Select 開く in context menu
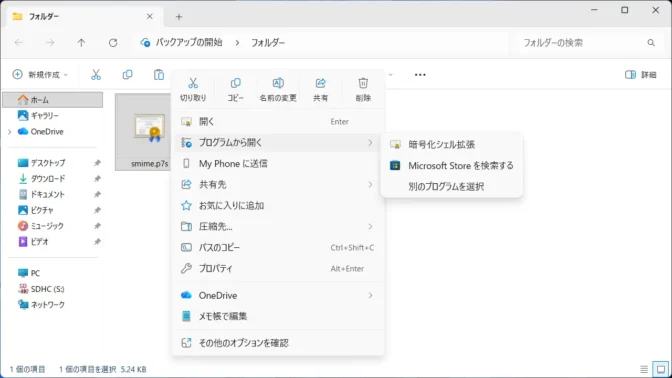 coord(278,122)
